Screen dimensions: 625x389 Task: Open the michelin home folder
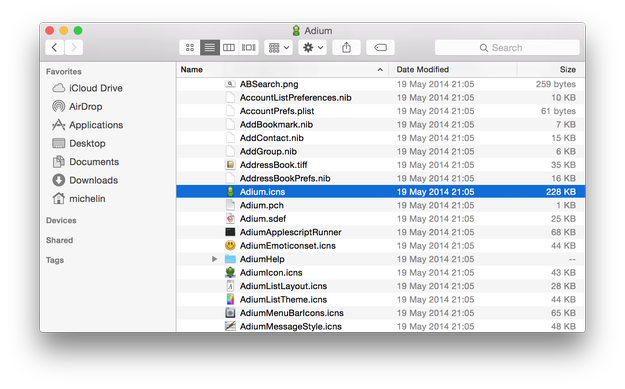pyautogui.click(x=79, y=198)
